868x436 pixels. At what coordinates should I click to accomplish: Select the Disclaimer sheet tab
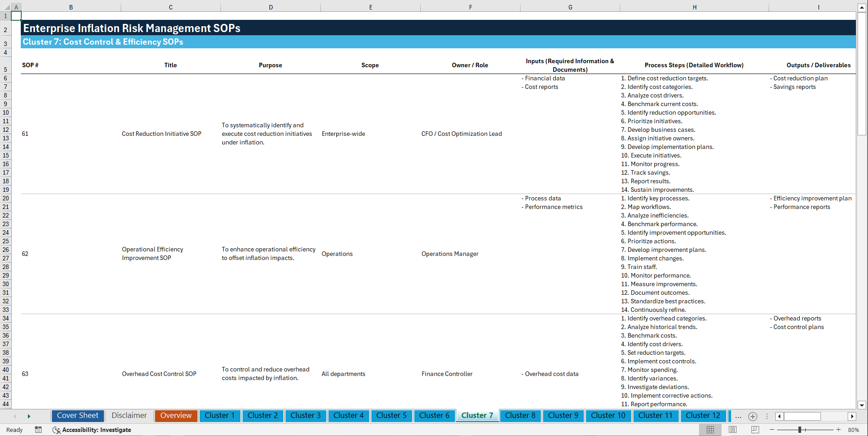coord(129,416)
